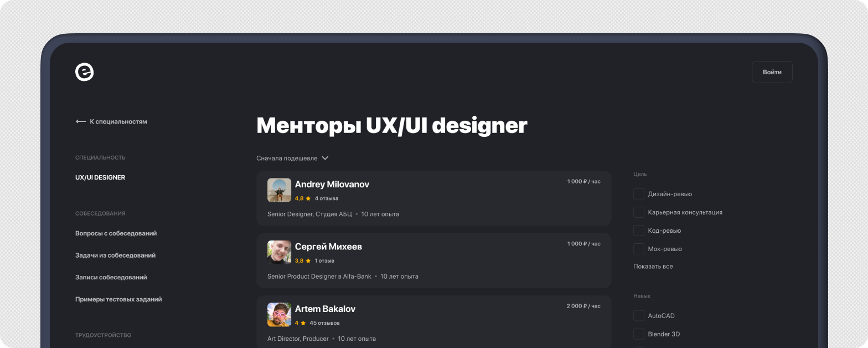Open the Сначала подешевле sort dropdown
This screenshot has width=868, height=348.
click(287, 158)
